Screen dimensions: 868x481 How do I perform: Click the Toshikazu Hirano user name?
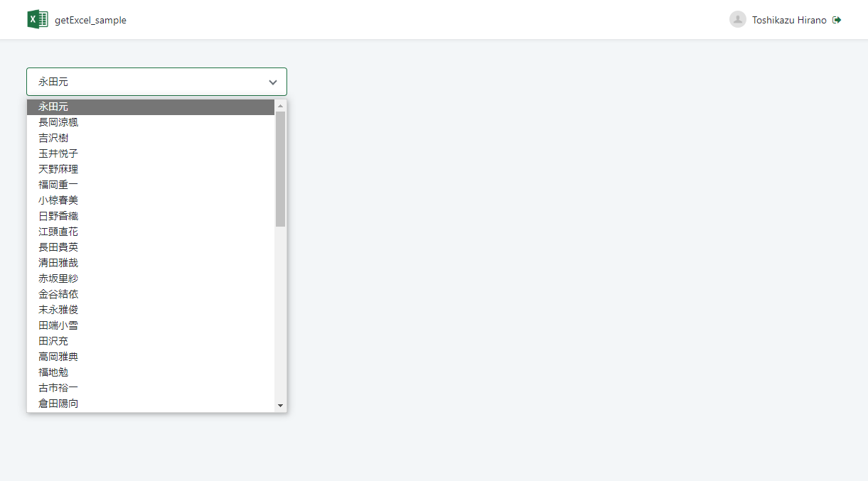tap(789, 20)
